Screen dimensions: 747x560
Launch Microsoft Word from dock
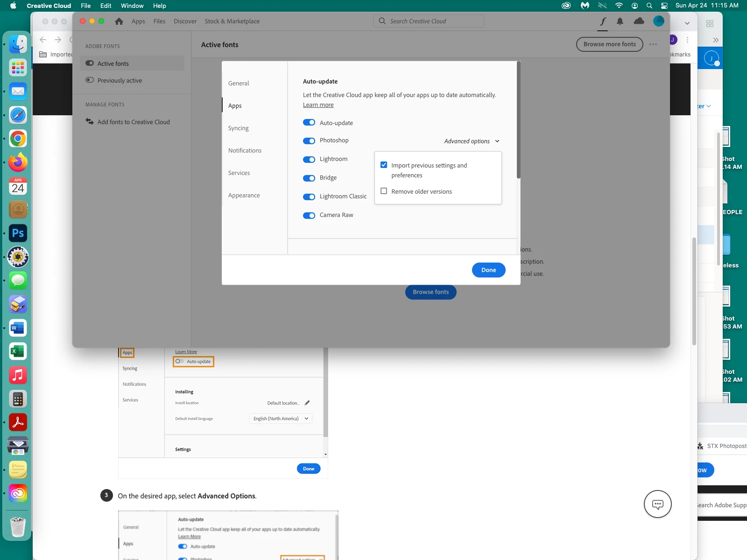18,328
